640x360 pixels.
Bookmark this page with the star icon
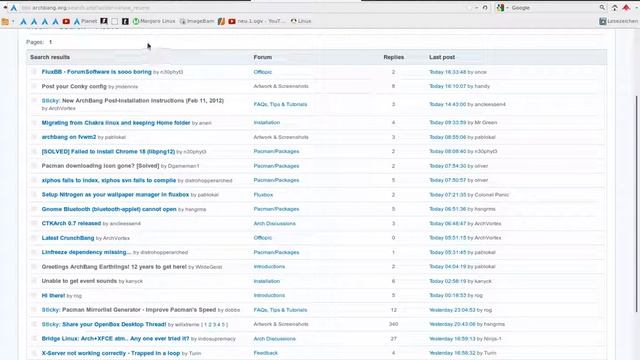469,8
